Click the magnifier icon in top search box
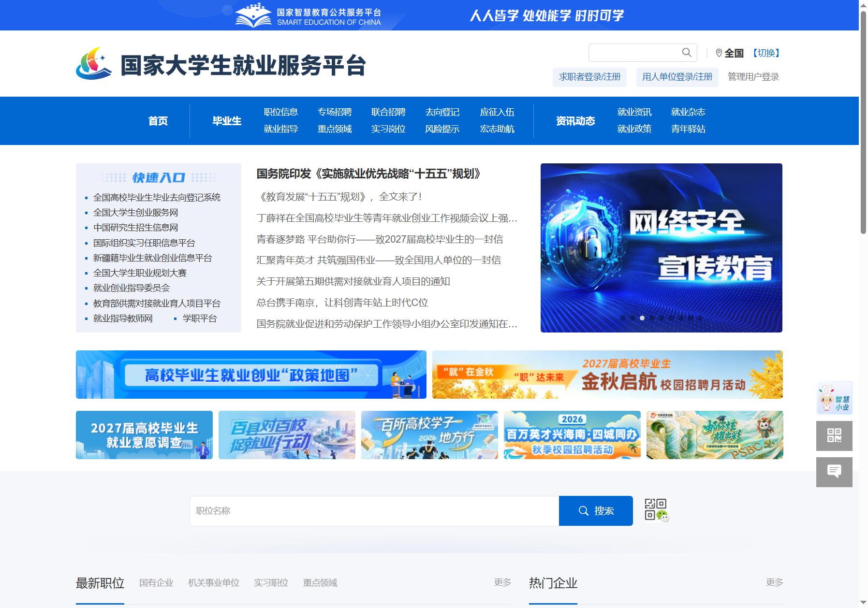The width and height of the screenshot is (868, 608). 686,52
